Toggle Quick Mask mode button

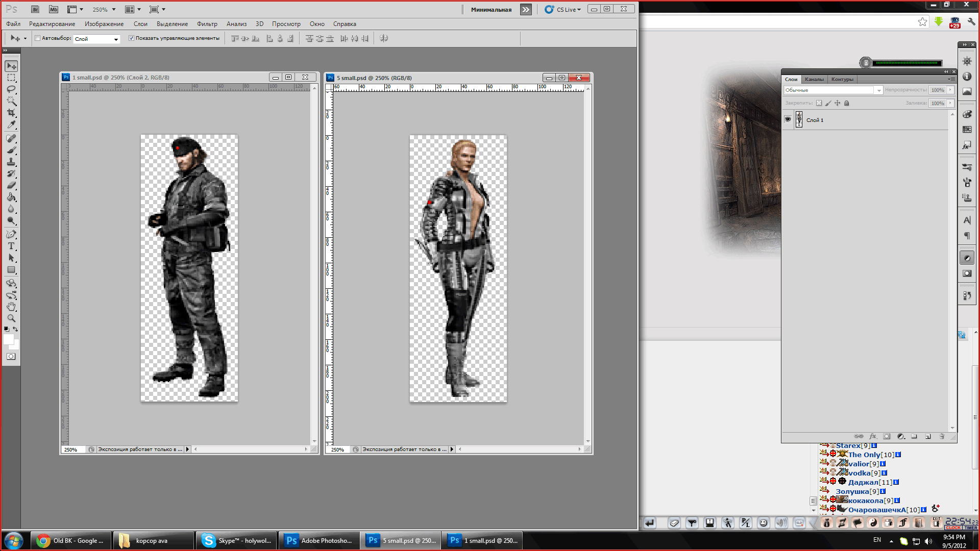(11, 357)
